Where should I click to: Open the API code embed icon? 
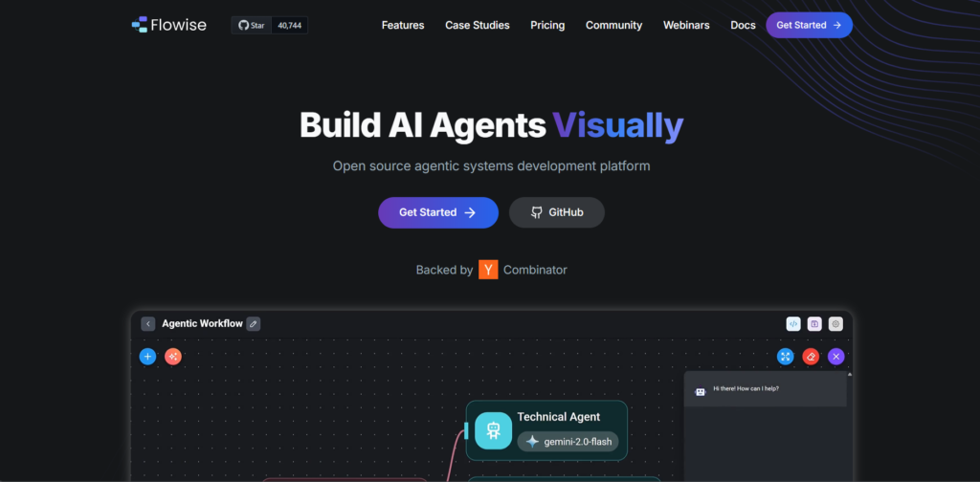(793, 323)
